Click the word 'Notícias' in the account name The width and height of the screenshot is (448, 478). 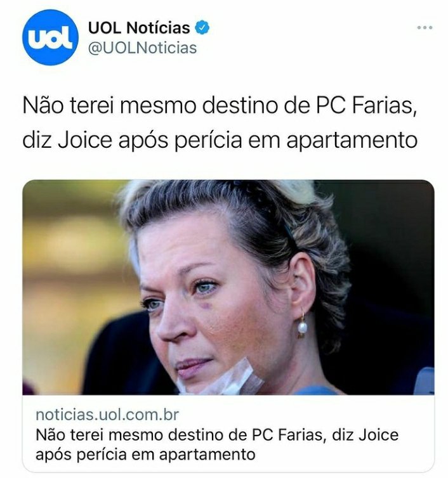(158, 28)
